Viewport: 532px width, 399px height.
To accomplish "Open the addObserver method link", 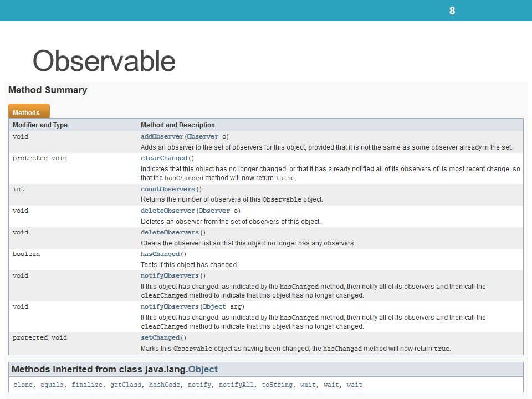I will [162, 136].
